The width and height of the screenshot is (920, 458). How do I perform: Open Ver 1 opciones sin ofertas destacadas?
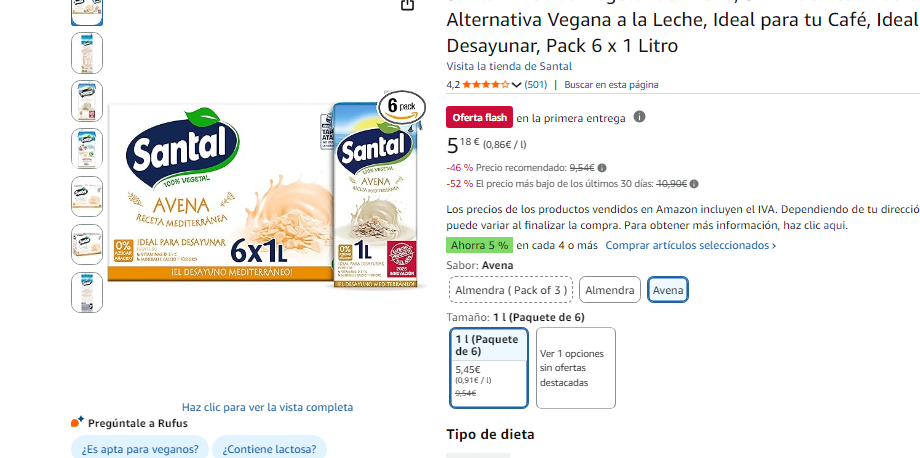[x=576, y=368]
